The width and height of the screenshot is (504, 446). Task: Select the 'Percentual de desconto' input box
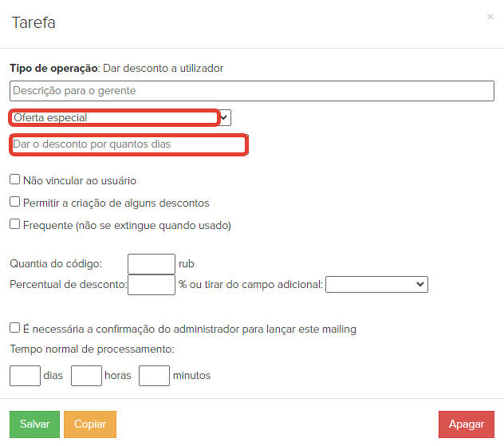point(151,284)
